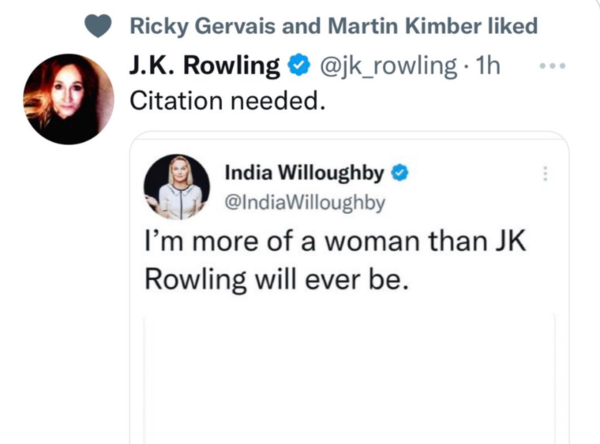Image resolution: width=600 pixels, height=444 pixels.
Task: Click the heart liked icon
Action: [98, 26]
